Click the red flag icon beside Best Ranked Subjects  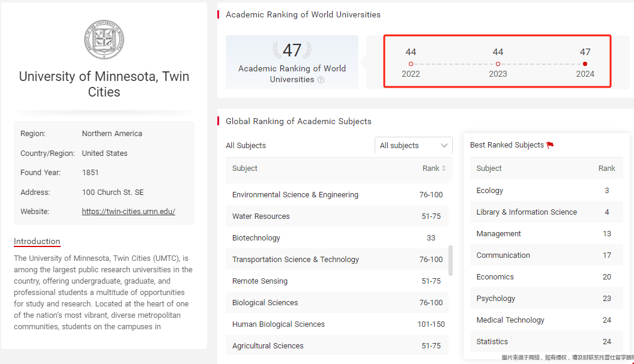coord(550,145)
